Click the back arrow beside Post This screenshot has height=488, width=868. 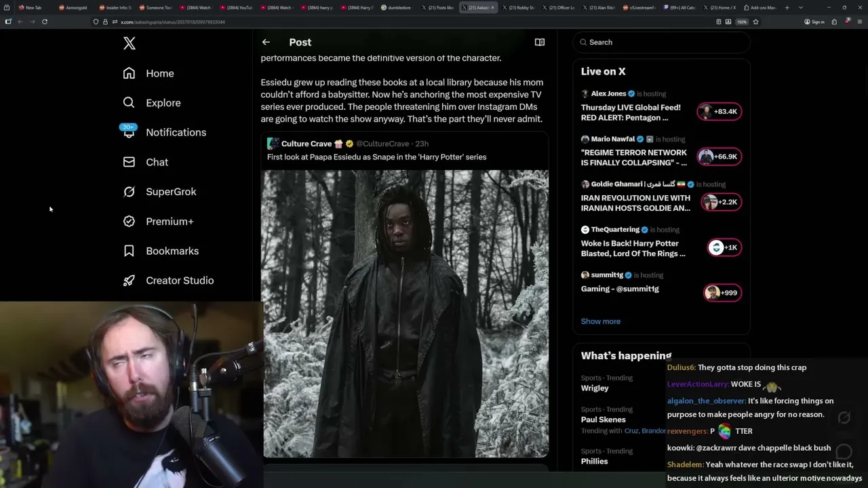[266, 42]
